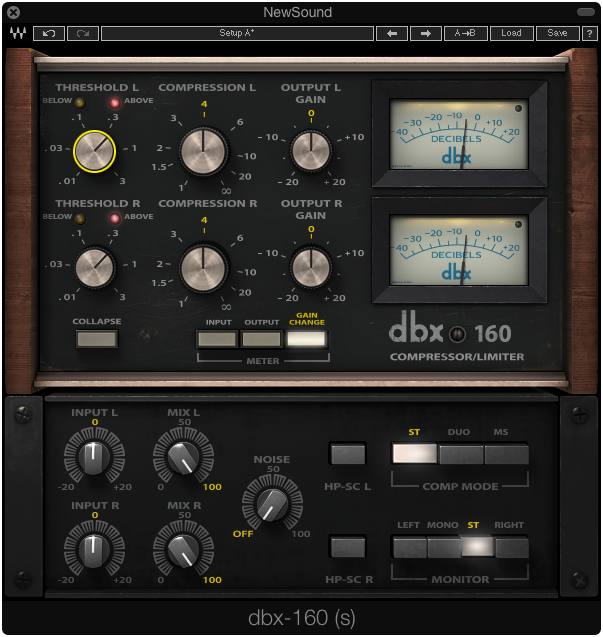Close the NewSound plugin window

point(13,13)
